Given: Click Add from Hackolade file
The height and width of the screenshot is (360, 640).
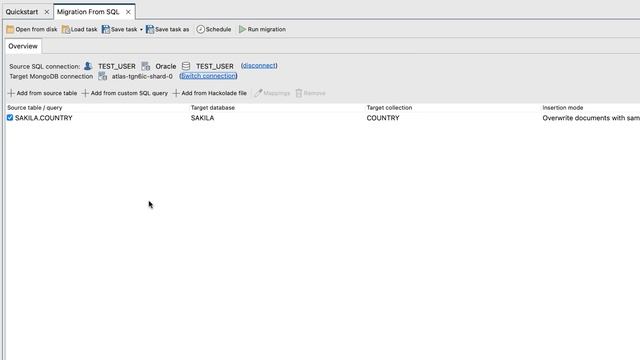Looking at the screenshot, I should tap(210, 93).
